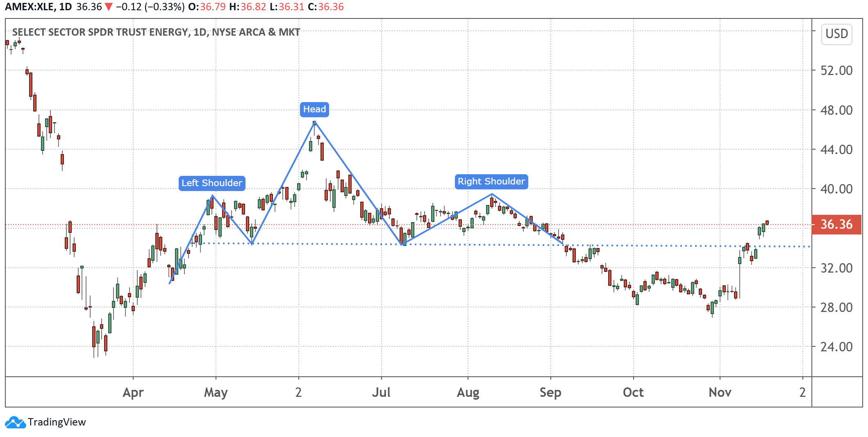
Task: Click the blue dotted neckline
Action: pyautogui.click(x=328, y=244)
